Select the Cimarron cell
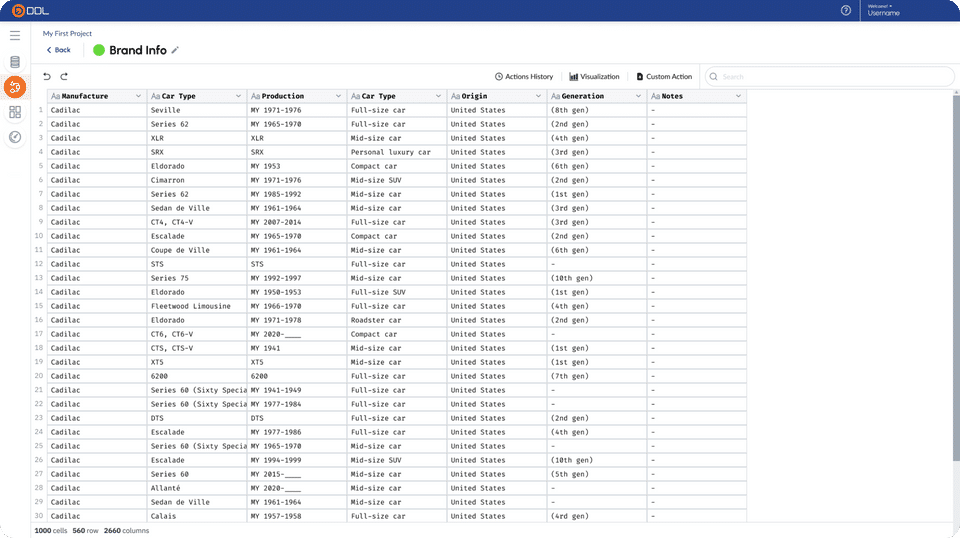The height and width of the screenshot is (538, 960). [x=197, y=180]
